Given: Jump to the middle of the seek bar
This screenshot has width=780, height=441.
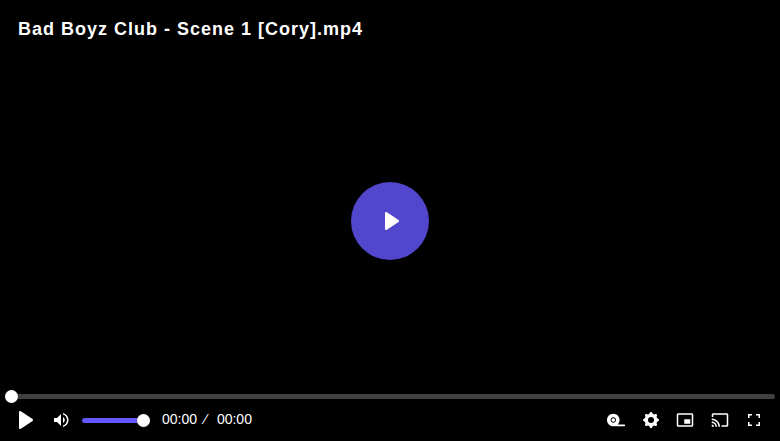Looking at the screenshot, I should [390, 396].
